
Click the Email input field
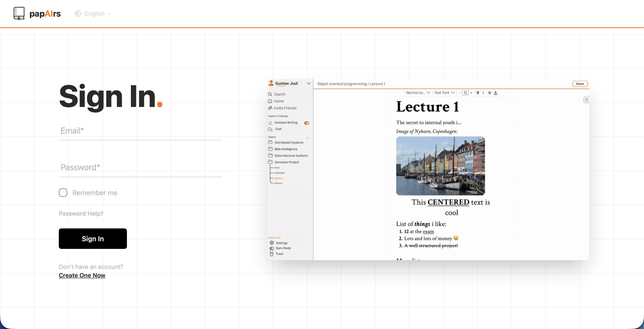(140, 131)
